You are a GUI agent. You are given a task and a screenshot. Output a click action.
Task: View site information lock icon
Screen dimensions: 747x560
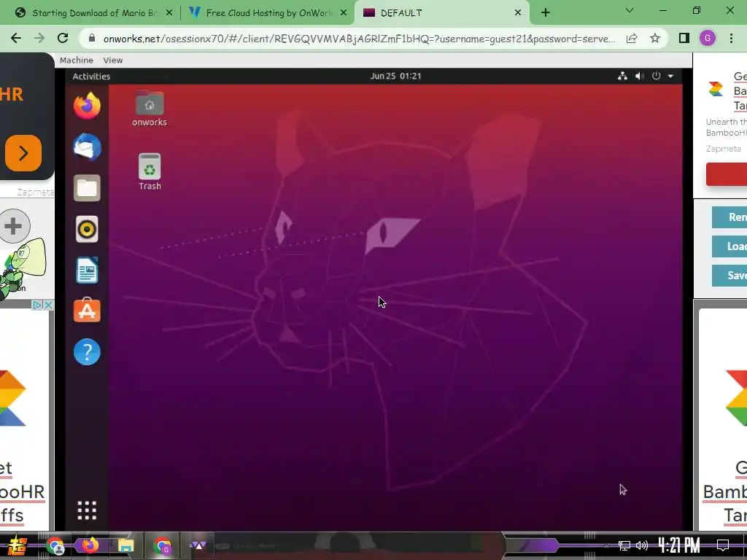92,38
